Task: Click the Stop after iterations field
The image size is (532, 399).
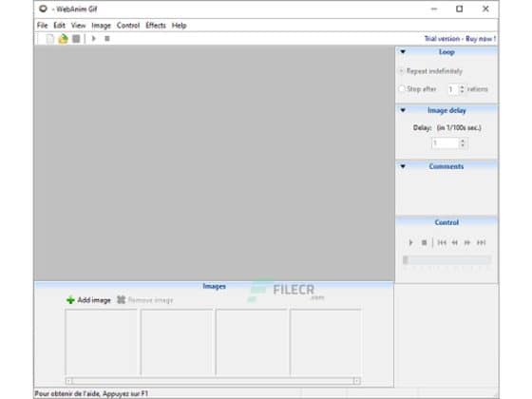Action: pos(453,89)
